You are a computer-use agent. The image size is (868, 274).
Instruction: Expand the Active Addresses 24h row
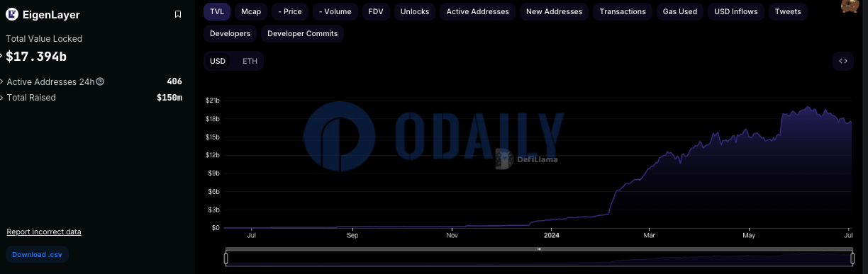click(2, 81)
